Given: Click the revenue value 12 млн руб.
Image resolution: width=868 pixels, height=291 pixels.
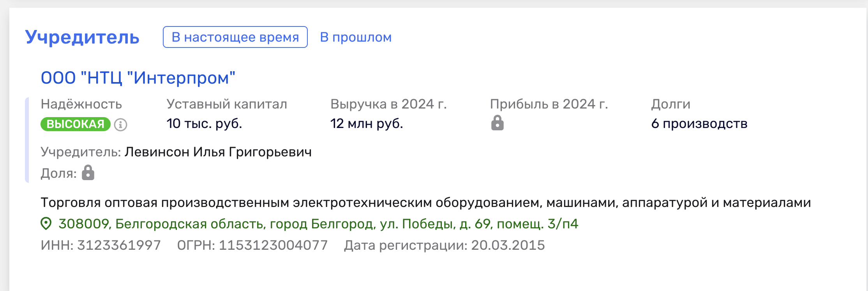Looking at the screenshot, I should [365, 124].
